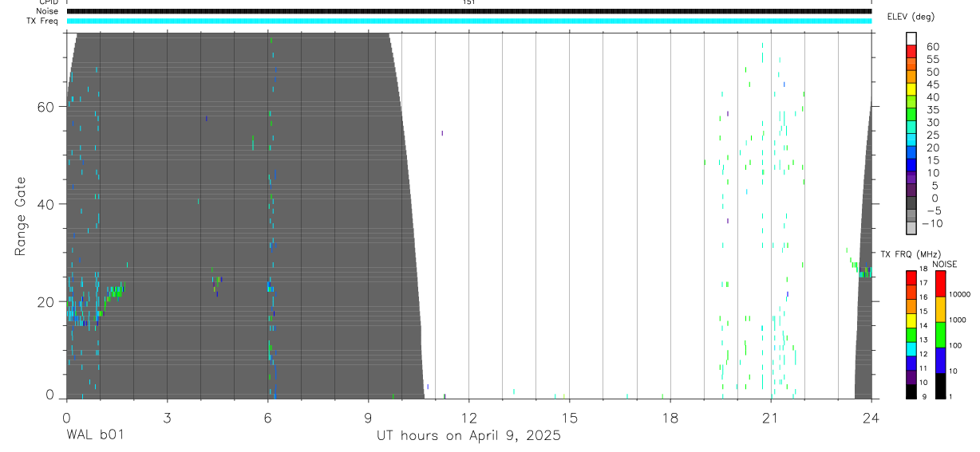The image size is (980, 452).
Task: Click the black Noise strip above the plot
Action: pyautogui.click(x=468, y=11)
